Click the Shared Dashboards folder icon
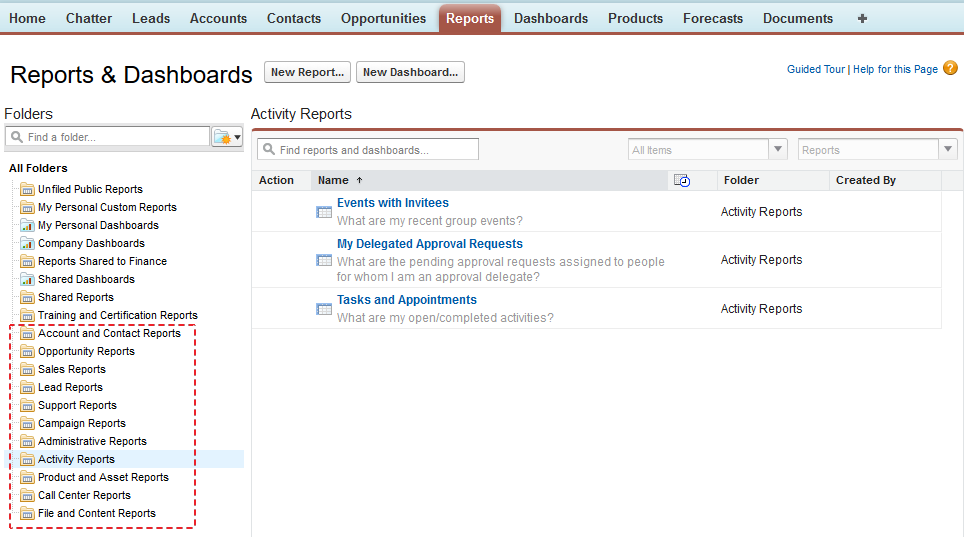The width and height of the screenshot is (964, 537). [27, 279]
